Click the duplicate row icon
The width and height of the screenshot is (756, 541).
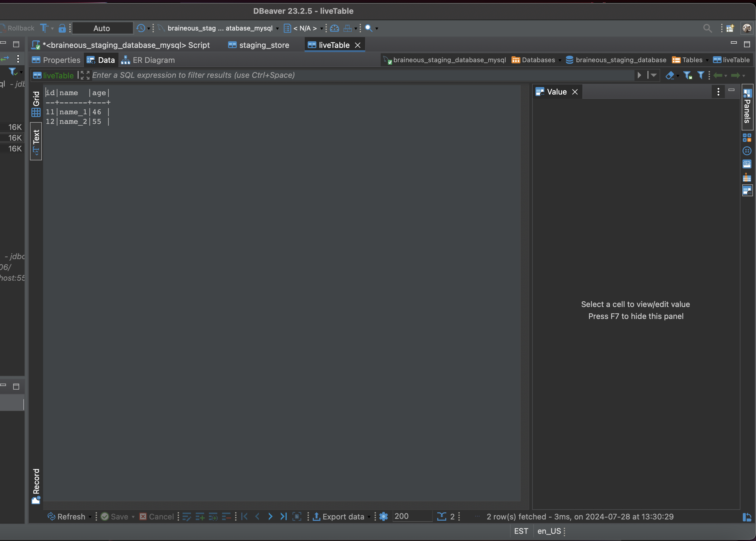pos(213,517)
